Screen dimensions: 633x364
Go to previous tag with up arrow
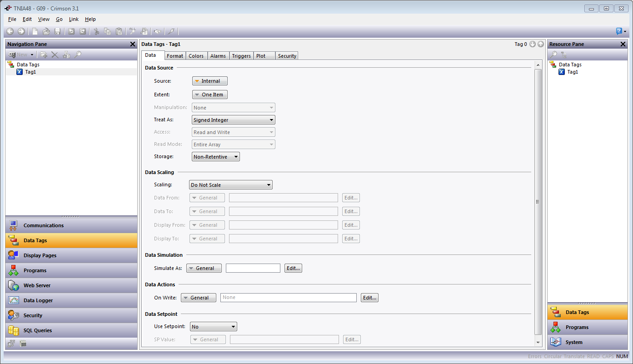540,44
